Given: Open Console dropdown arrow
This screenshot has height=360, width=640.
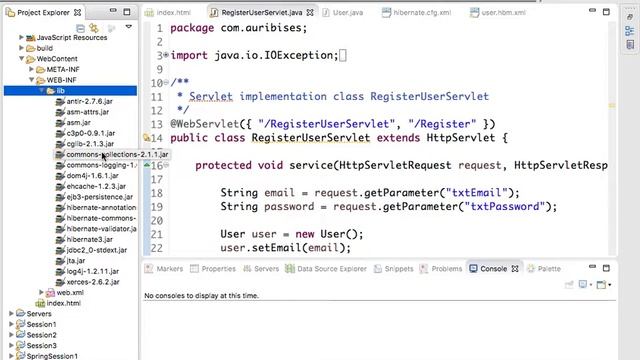Looking at the screenshot, I should pos(609,284).
